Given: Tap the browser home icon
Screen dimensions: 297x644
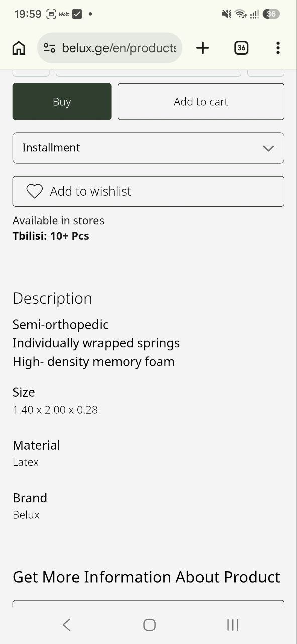Looking at the screenshot, I should 19,48.
